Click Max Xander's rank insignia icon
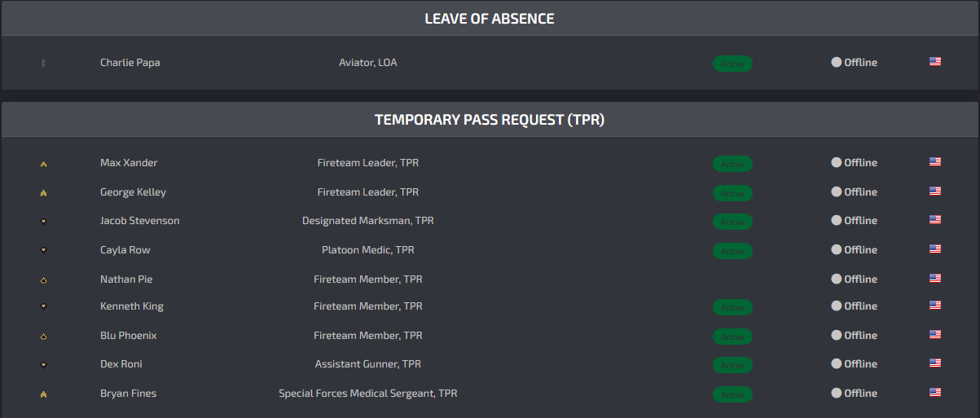The height and width of the screenshot is (418, 980). [x=43, y=164]
